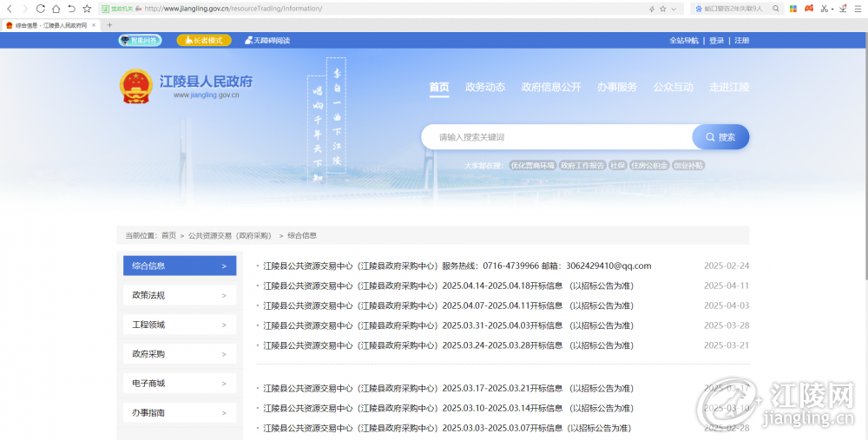This screenshot has width=868, height=440.
Task: Expand 政府采购 sidebar item
Action: [x=180, y=354]
